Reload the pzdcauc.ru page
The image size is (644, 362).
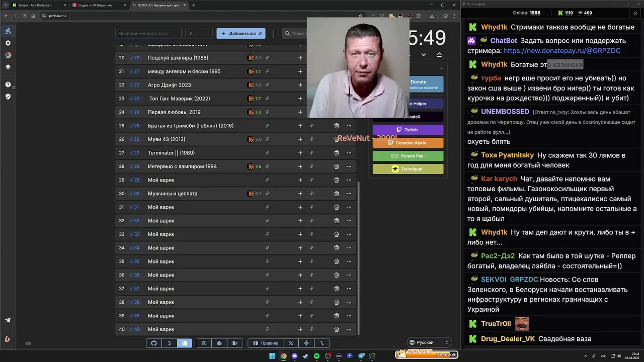point(24,16)
